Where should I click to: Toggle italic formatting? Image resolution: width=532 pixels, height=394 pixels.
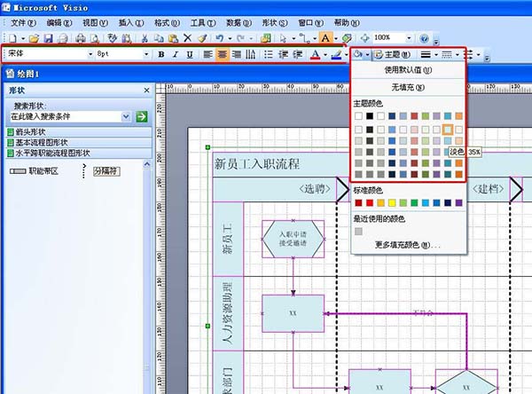click(x=175, y=54)
